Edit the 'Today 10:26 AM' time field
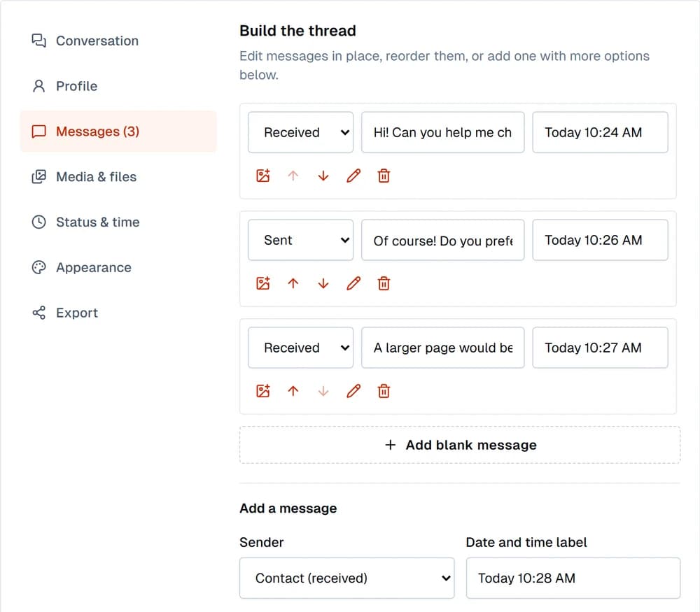Screen dimensions: 700x612 point(600,240)
